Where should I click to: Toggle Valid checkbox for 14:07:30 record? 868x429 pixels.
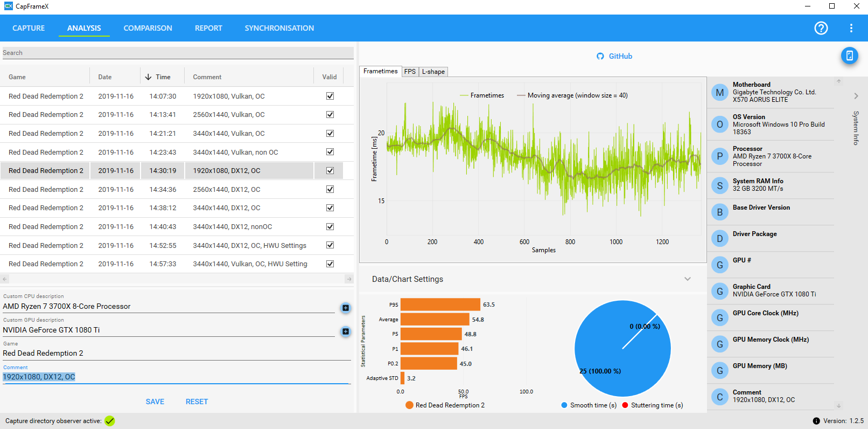point(330,96)
